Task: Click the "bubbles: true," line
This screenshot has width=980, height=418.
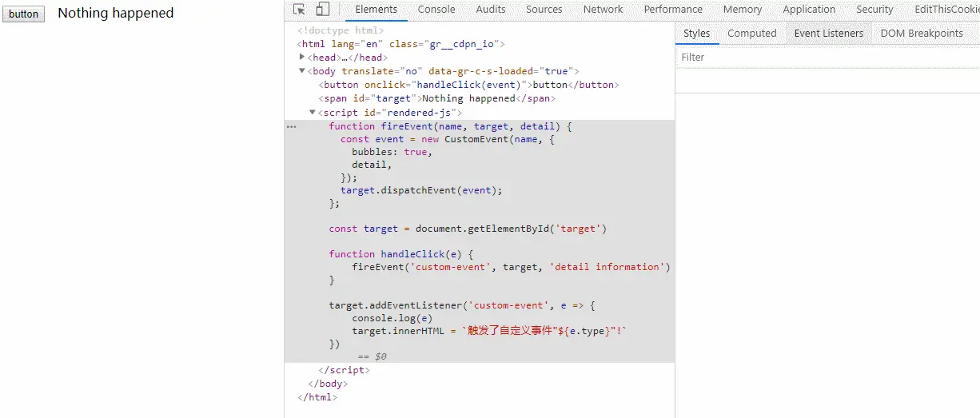Action: point(392,152)
